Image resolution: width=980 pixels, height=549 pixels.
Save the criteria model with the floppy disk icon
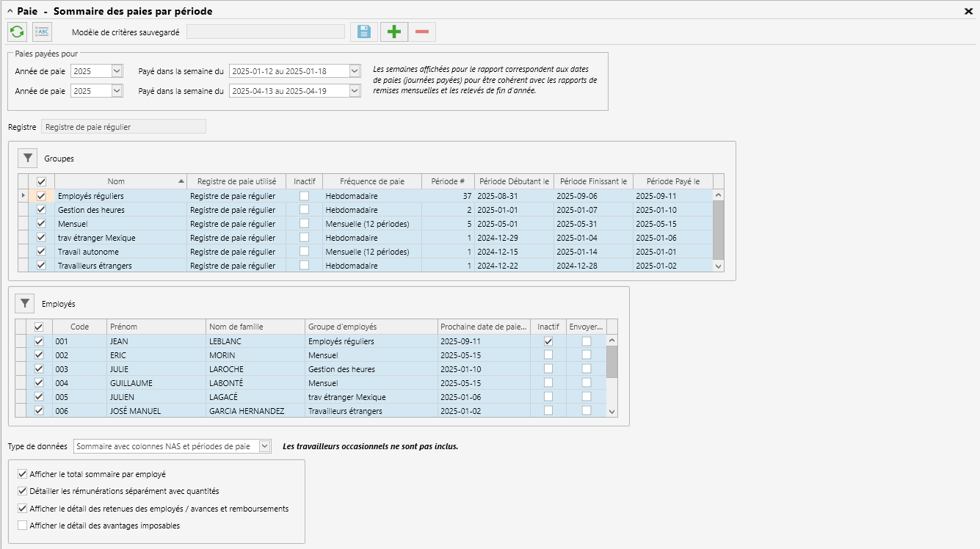pyautogui.click(x=363, y=32)
